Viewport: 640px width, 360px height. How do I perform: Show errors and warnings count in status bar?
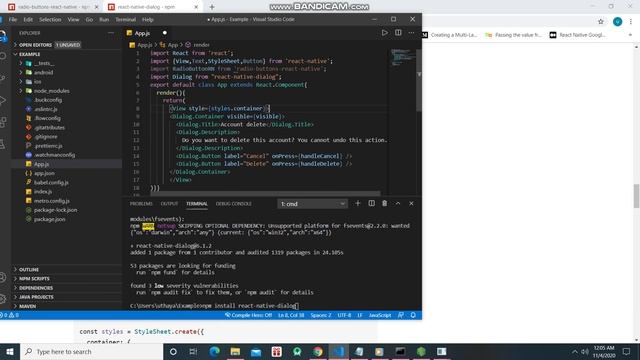point(9,315)
